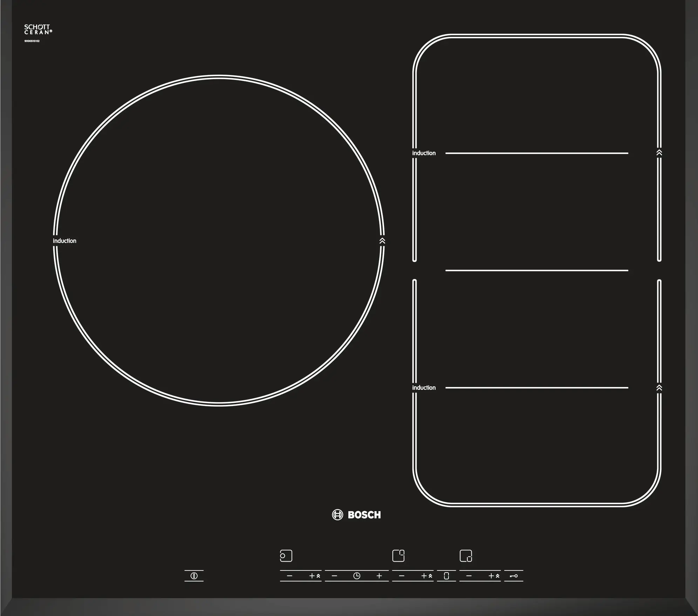The width and height of the screenshot is (698, 616).
Task: Tap the child lock key symbol
Action: pyautogui.click(x=513, y=576)
